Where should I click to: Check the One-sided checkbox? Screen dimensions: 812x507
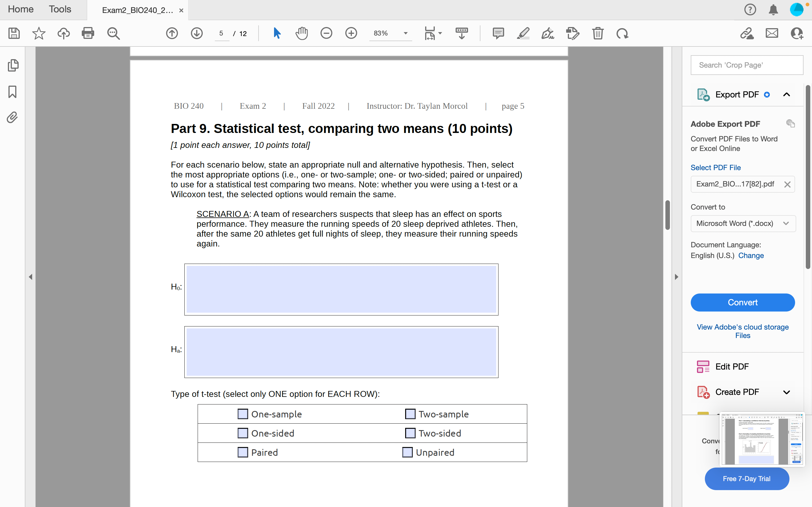242,433
